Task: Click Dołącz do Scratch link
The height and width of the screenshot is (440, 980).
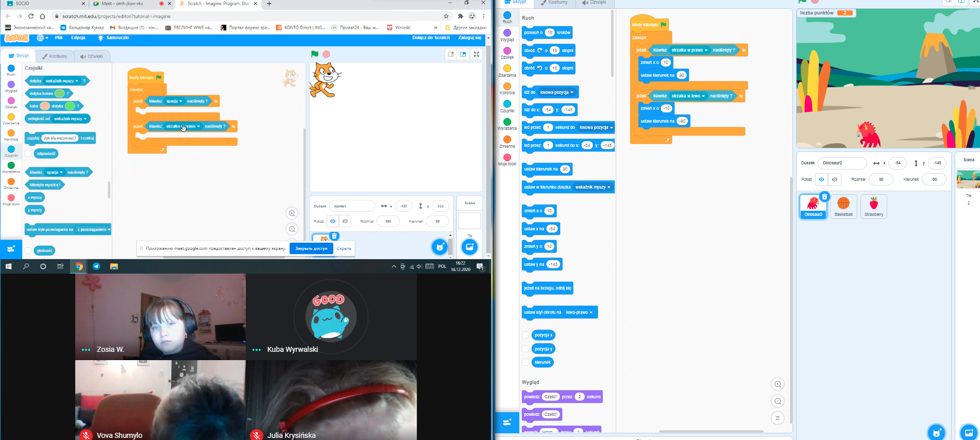Action: [x=431, y=38]
